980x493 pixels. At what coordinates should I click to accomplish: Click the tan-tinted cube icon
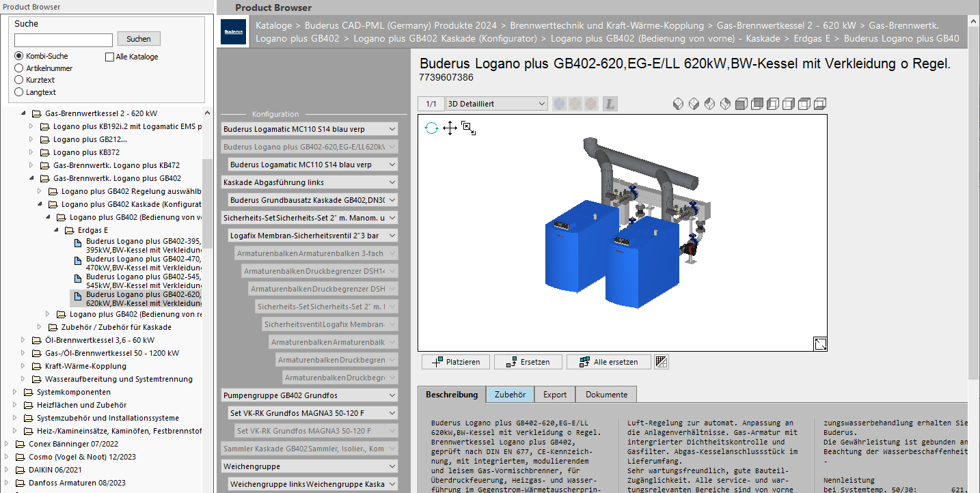tap(575, 104)
